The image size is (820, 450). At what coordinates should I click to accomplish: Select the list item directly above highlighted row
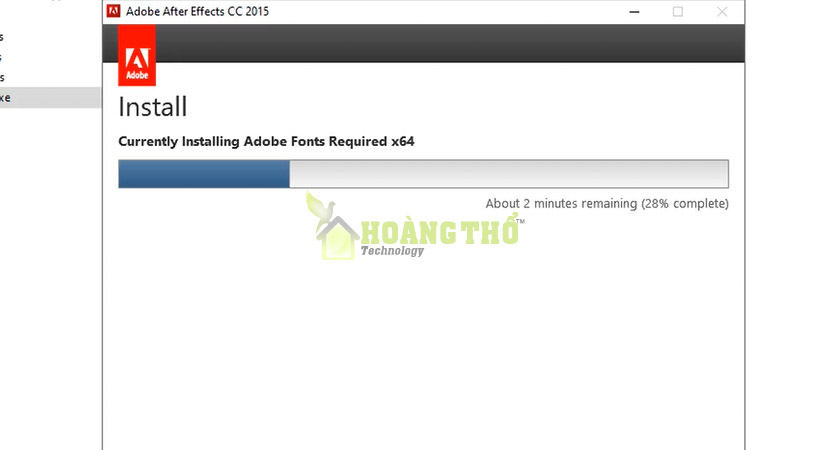tap(50, 77)
